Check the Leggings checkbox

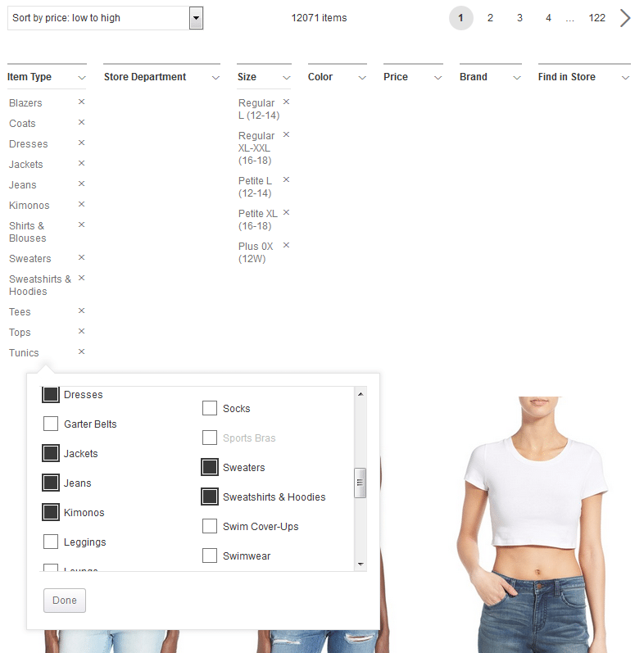click(51, 542)
